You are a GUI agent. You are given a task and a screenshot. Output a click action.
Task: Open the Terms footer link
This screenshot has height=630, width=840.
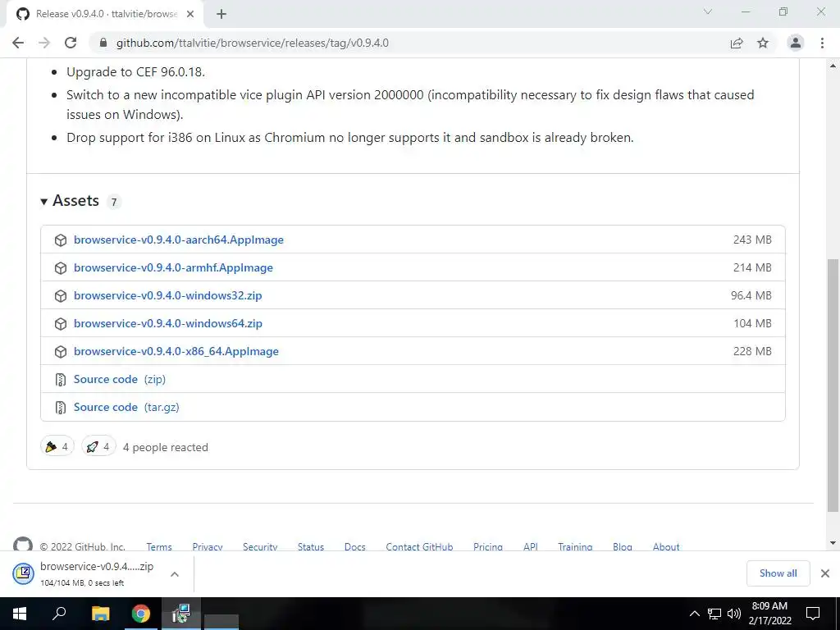(x=159, y=546)
